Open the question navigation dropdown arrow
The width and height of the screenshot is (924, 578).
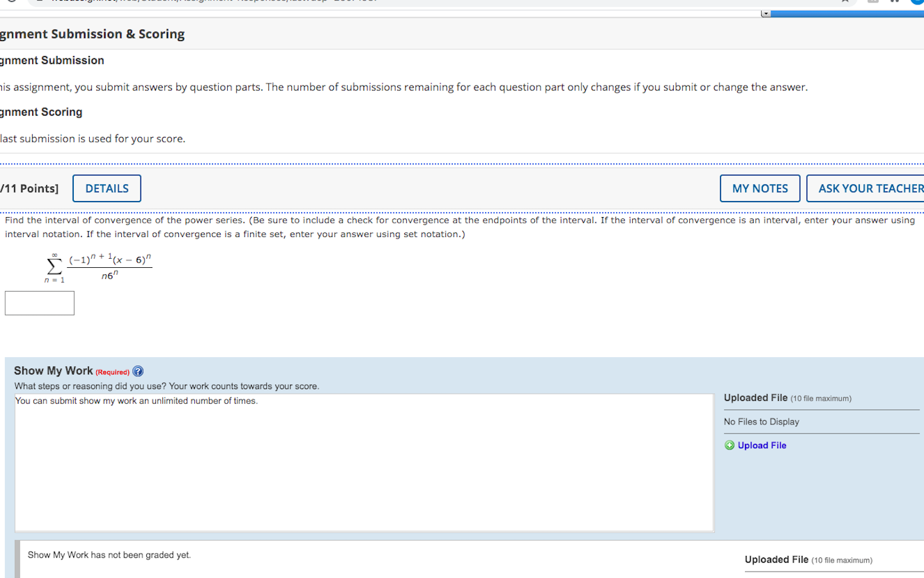[x=766, y=13]
